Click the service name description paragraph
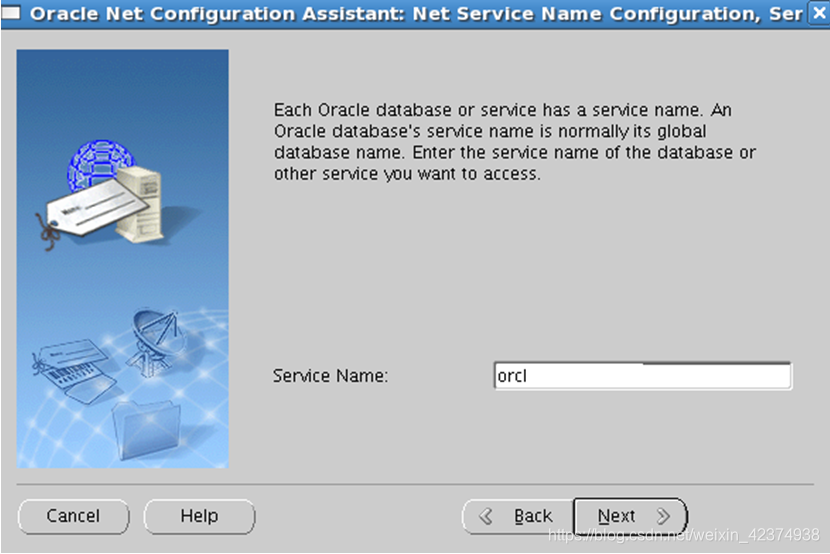Image resolution: width=830 pixels, height=554 pixels. point(515,142)
